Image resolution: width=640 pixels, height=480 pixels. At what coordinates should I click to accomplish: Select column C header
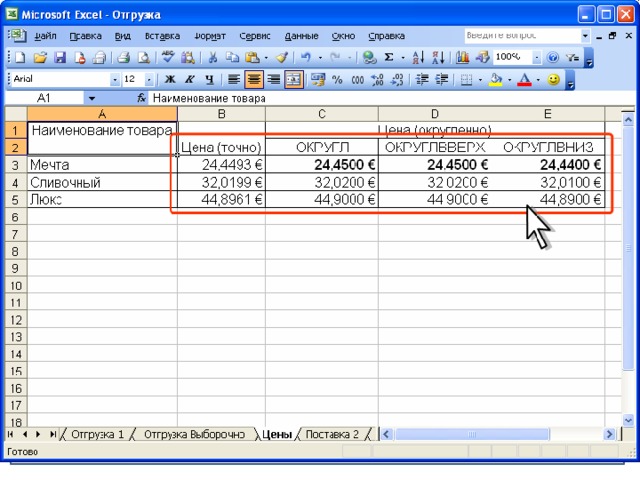tap(322, 114)
